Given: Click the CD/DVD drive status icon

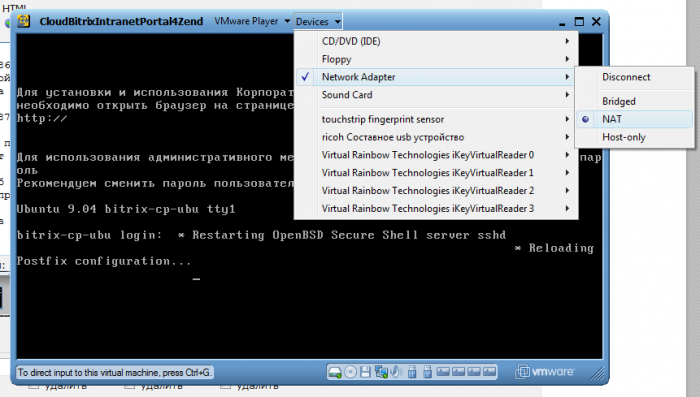Looking at the screenshot, I should [x=350, y=372].
